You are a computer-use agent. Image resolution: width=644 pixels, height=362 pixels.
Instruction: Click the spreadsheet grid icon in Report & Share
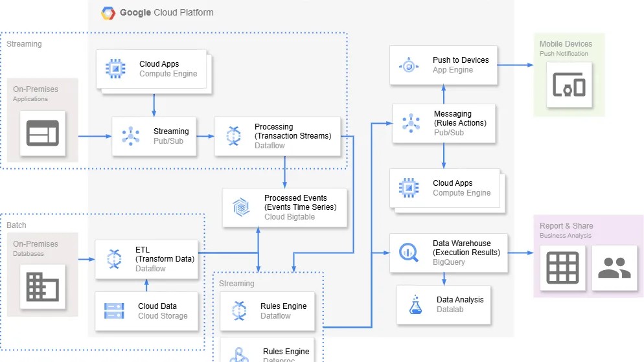coord(562,268)
